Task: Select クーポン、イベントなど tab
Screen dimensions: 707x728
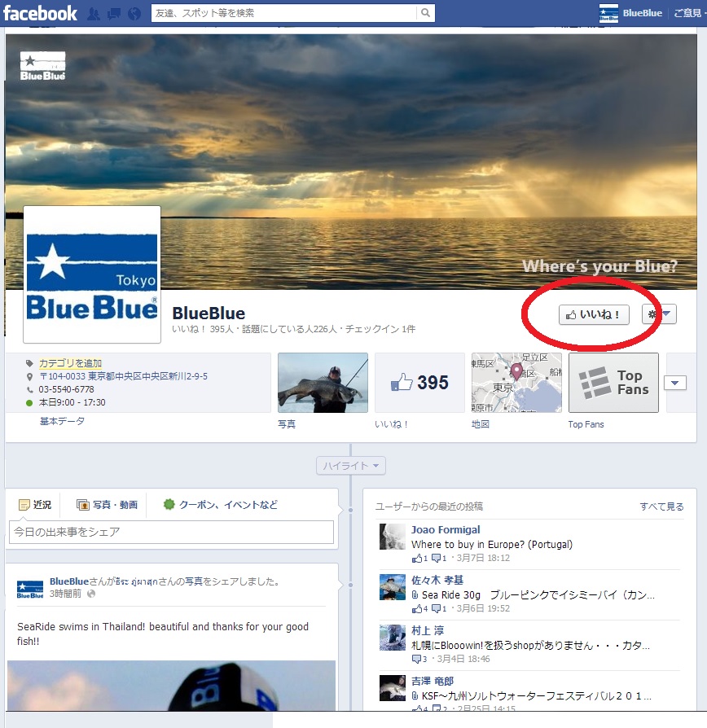Action: click(x=221, y=505)
